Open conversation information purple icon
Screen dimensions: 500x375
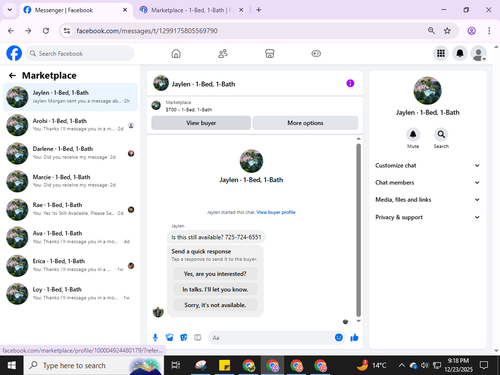point(350,83)
